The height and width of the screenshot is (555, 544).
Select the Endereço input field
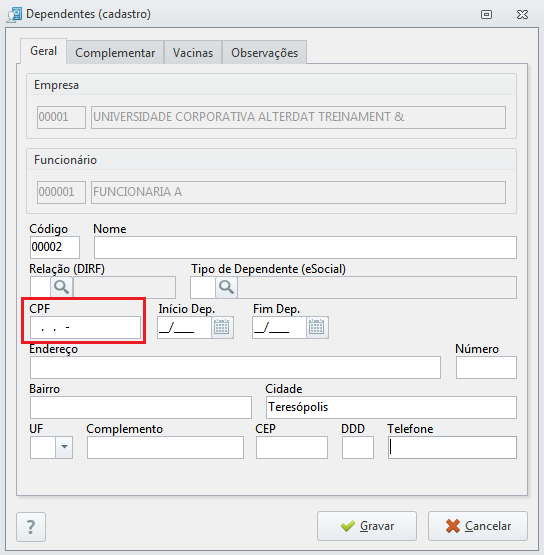click(235, 367)
